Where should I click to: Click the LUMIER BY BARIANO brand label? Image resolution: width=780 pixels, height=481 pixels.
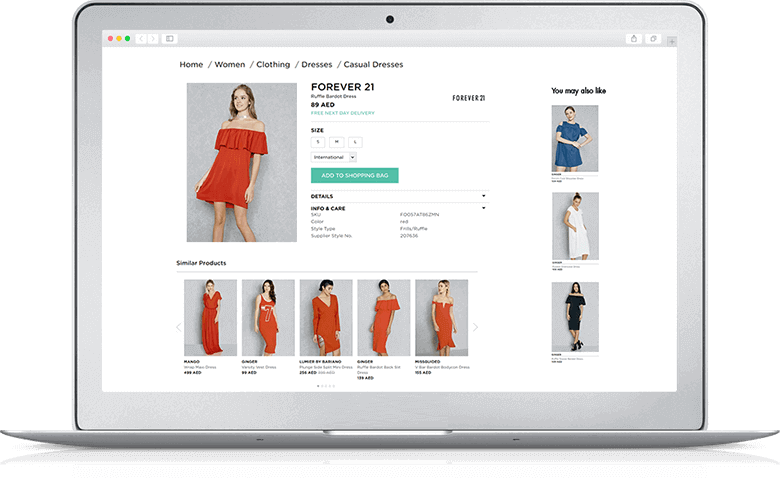320,362
